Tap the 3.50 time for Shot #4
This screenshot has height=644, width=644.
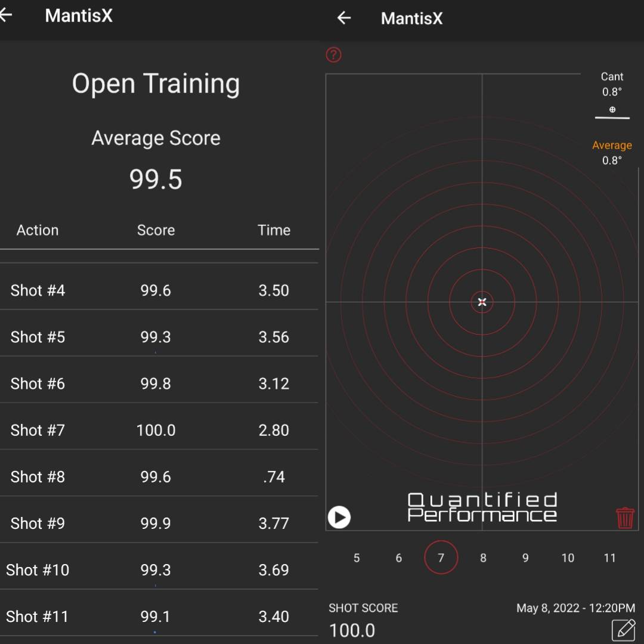pos(274,290)
